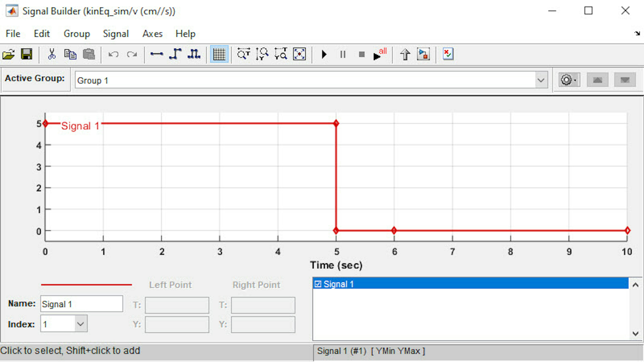Stop the simulation
Screen dimensions: 644x362
point(361,54)
